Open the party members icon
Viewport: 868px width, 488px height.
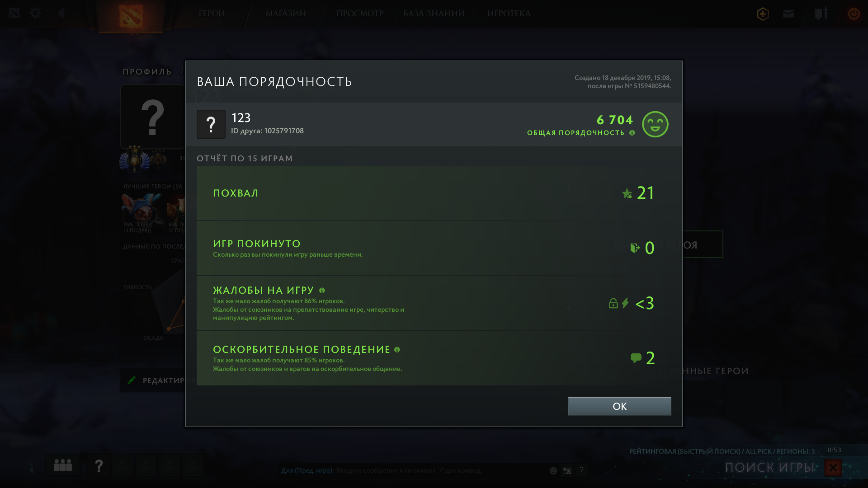click(63, 465)
